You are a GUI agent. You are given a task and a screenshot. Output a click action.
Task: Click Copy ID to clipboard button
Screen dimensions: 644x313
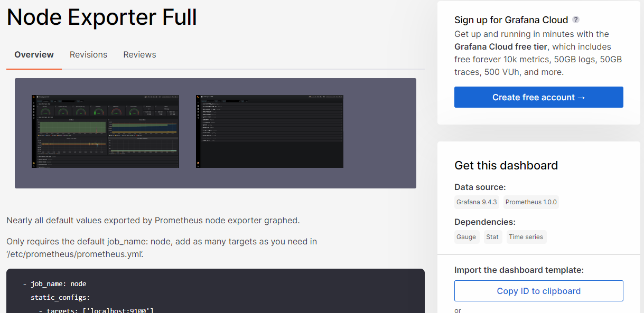[538, 291]
